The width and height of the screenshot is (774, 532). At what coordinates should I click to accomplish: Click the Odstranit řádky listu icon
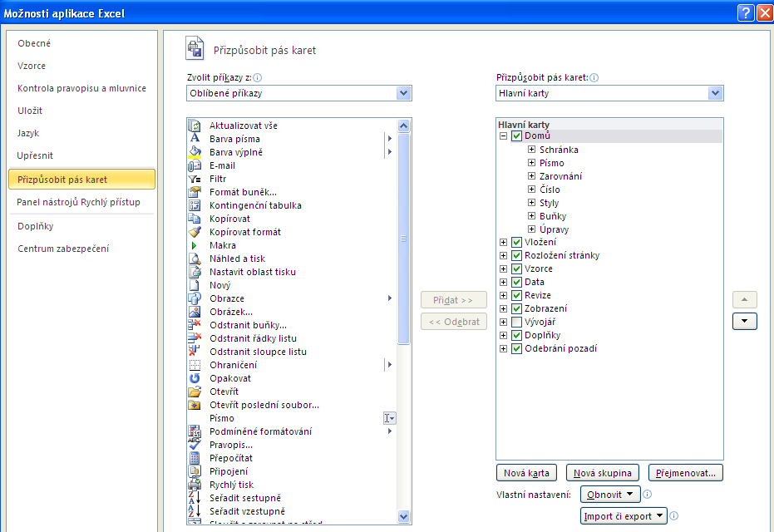pyautogui.click(x=195, y=338)
